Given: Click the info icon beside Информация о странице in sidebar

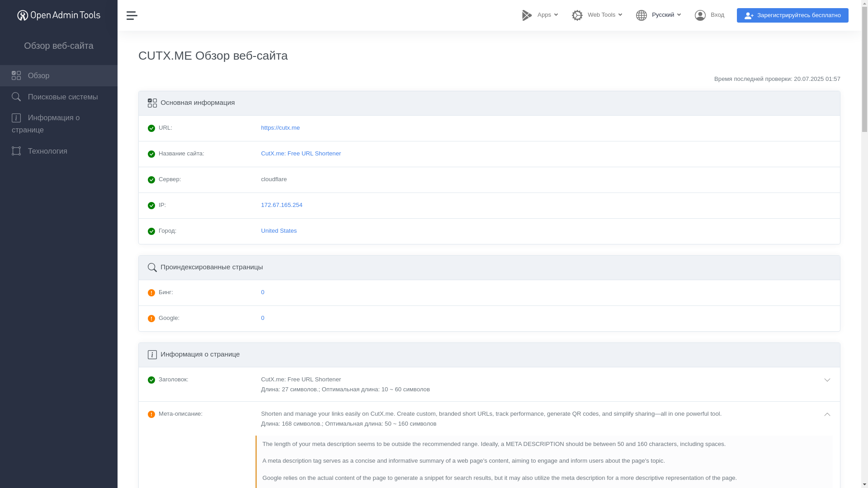Looking at the screenshot, I should pos(16,118).
